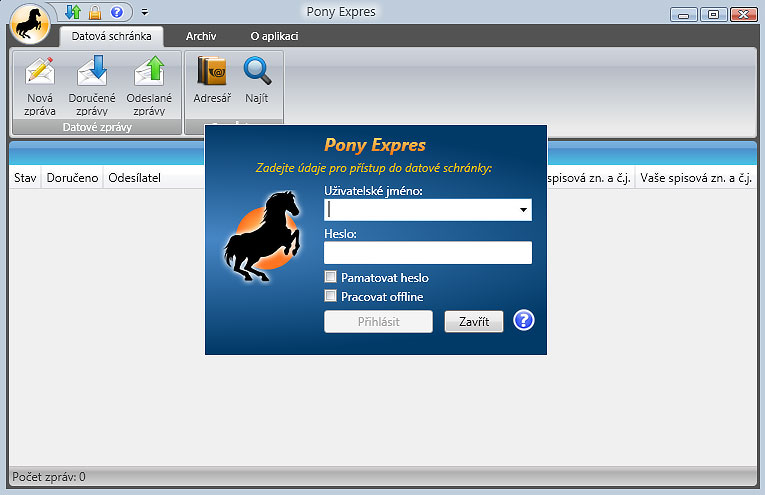The width and height of the screenshot is (765, 495).
Task: Sort by the Stav column header
Action: pyautogui.click(x=25, y=178)
